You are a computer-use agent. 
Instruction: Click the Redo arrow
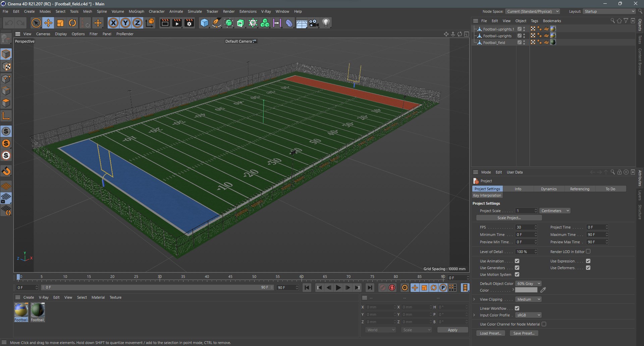[x=21, y=23]
